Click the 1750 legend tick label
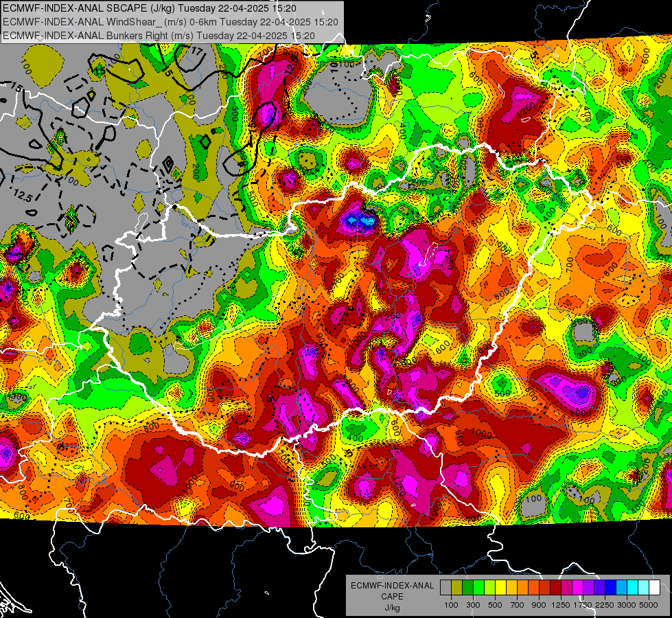Viewport: 672px width, 618px height. [583, 605]
